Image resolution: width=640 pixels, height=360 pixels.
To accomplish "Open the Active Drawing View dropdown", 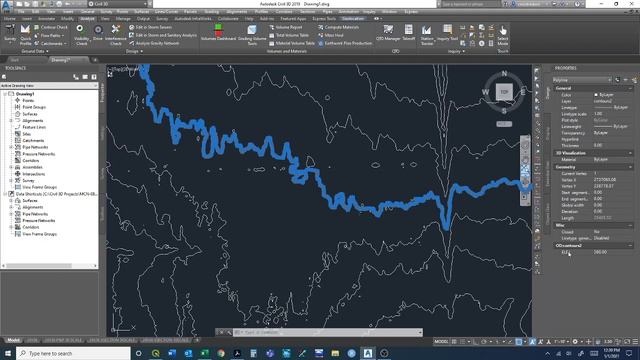I will pos(49,86).
